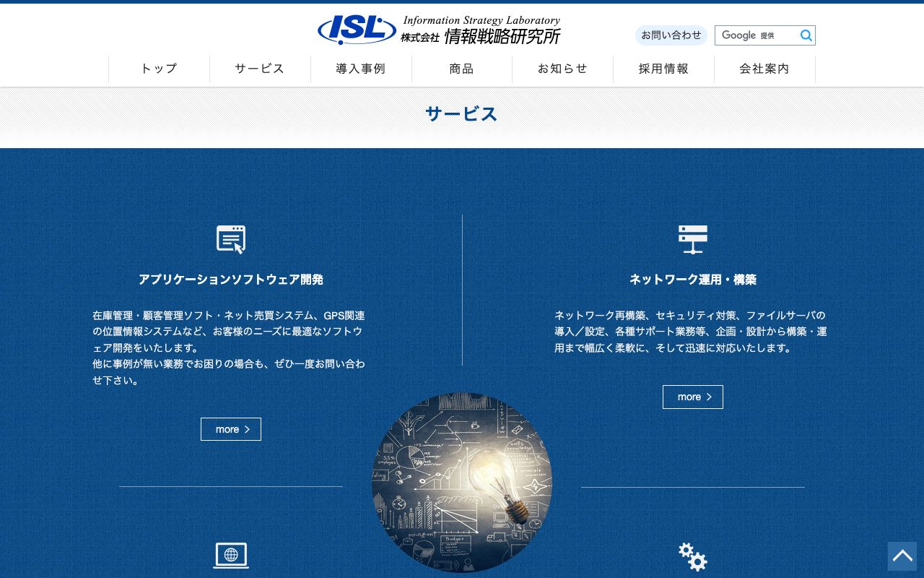Image resolution: width=924 pixels, height=578 pixels.
Task: Click the アプリケーションソフトウェア開発 heading
Action: (231, 280)
